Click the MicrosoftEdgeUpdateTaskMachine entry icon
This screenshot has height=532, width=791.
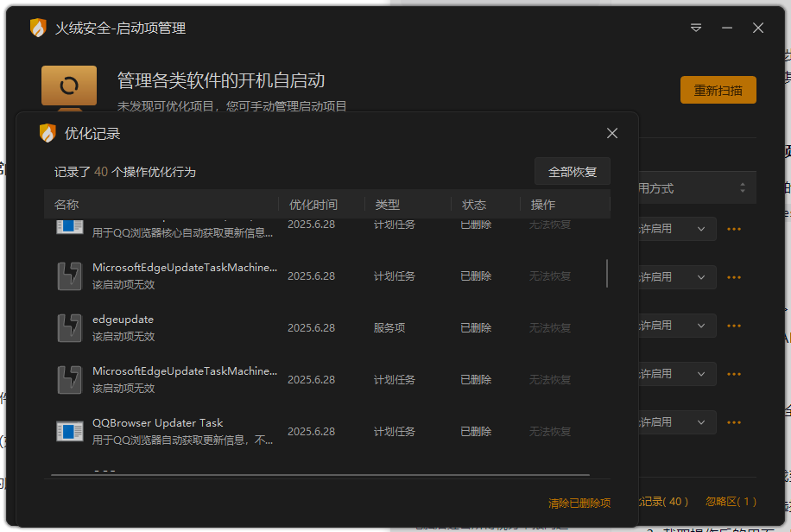click(x=69, y=276)
